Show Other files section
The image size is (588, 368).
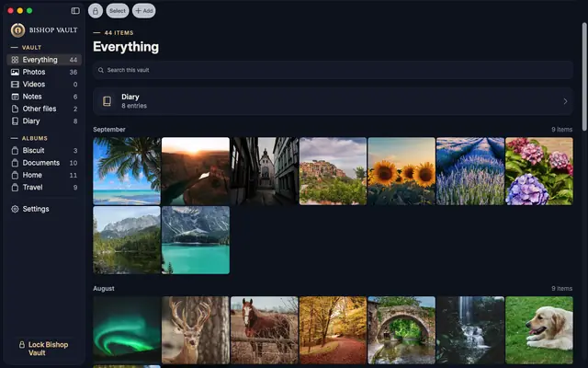click(x=44, y=109)
